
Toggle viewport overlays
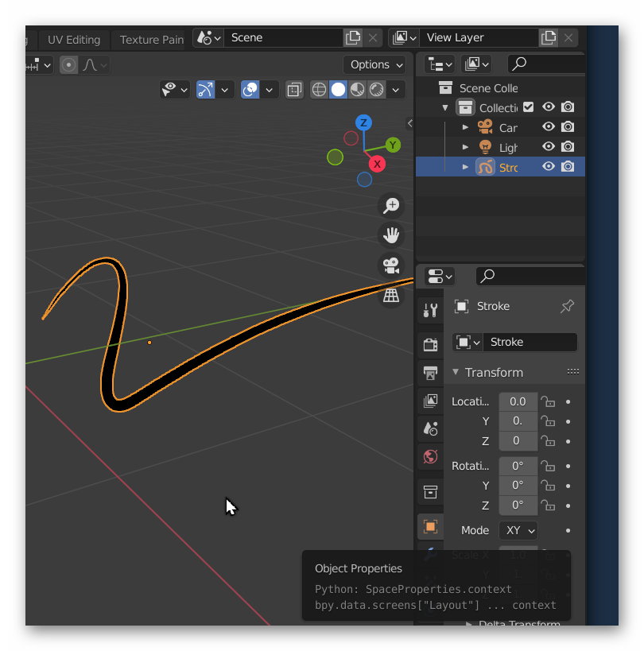250,90
